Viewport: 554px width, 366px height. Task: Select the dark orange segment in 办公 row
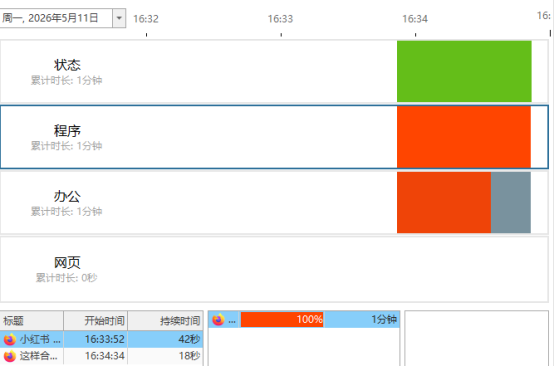[444, 202]
